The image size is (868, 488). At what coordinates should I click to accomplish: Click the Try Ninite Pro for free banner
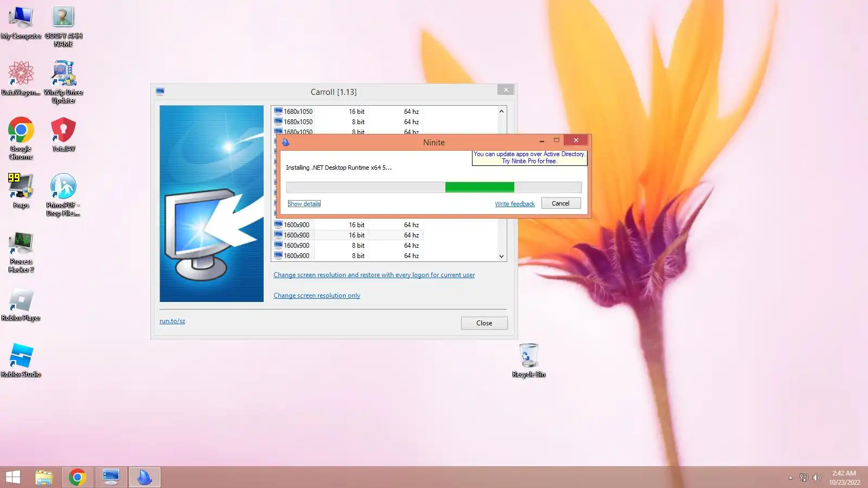point(529,157)
